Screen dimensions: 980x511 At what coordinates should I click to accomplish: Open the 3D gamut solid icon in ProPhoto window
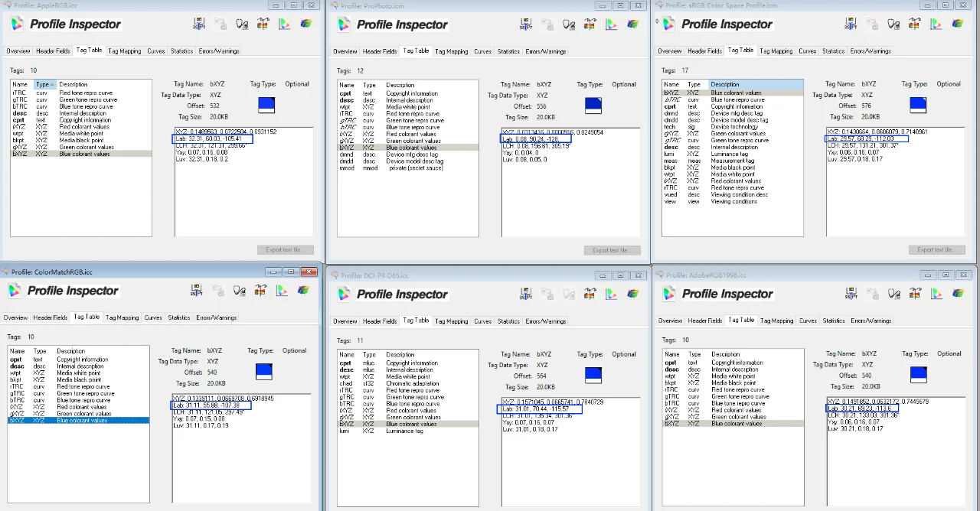632,24
